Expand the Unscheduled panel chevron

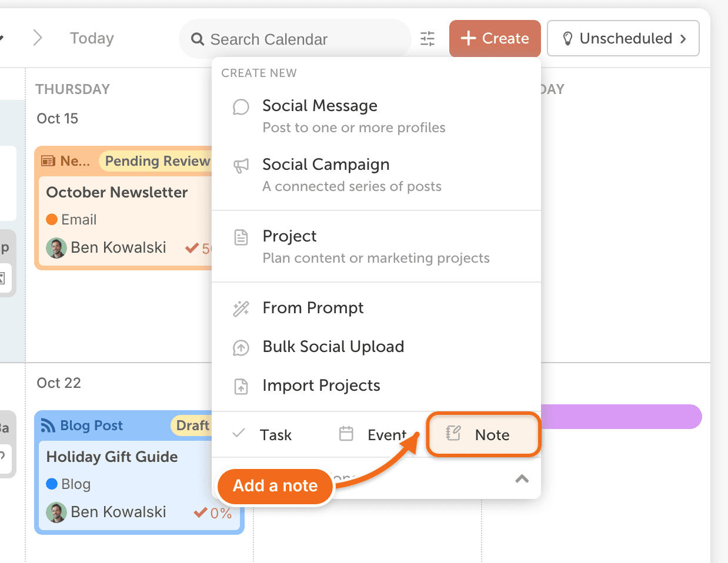click(x=683, y=39)
